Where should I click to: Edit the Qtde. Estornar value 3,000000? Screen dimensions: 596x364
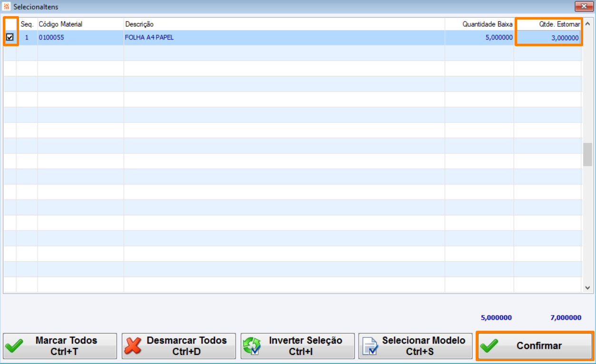pyautogui.click(x=549, y=38)
